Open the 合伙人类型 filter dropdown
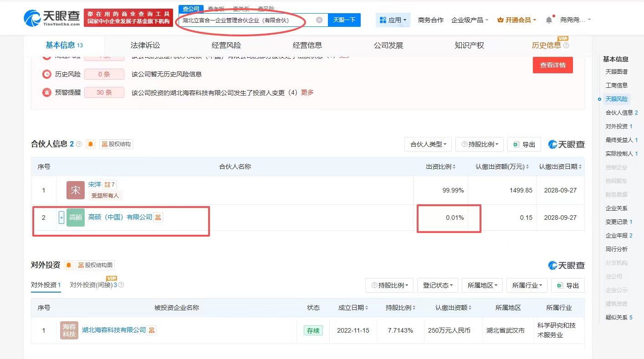Screen dimensions: 644x359 pos(428,144)
